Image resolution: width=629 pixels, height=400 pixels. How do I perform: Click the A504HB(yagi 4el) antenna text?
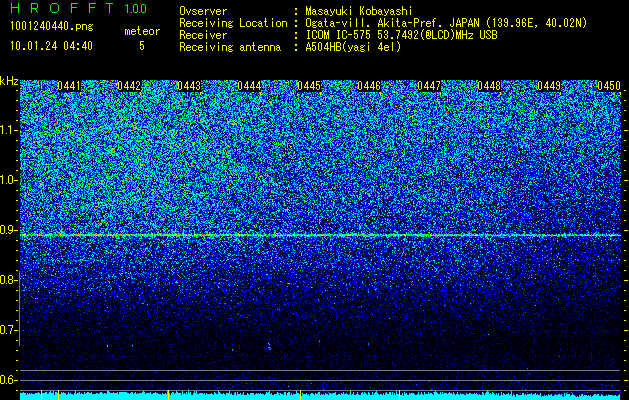coord(353,47)
